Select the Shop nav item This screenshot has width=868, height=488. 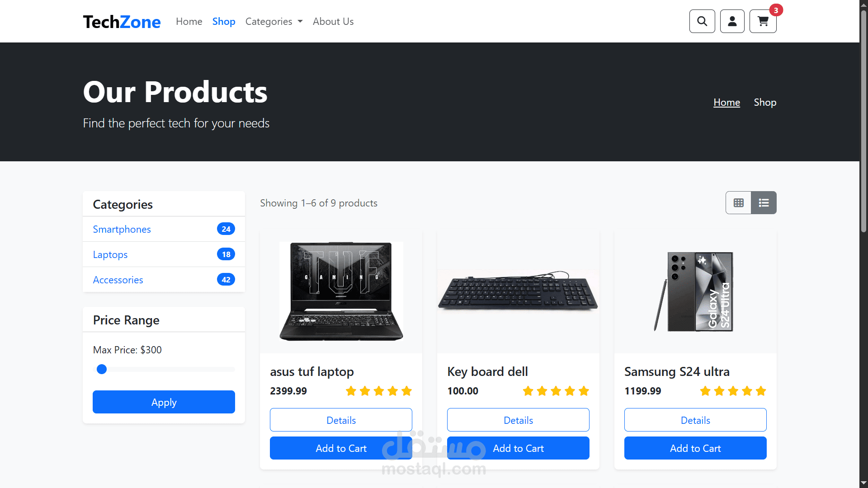pyautogui.click(x=224, y=22)
